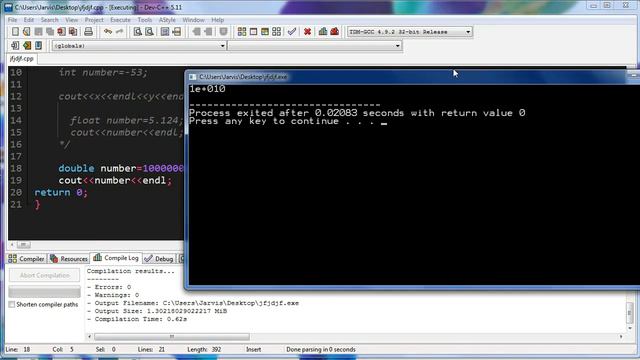Click the compile log scroll-left arrow

click(89, 337)
